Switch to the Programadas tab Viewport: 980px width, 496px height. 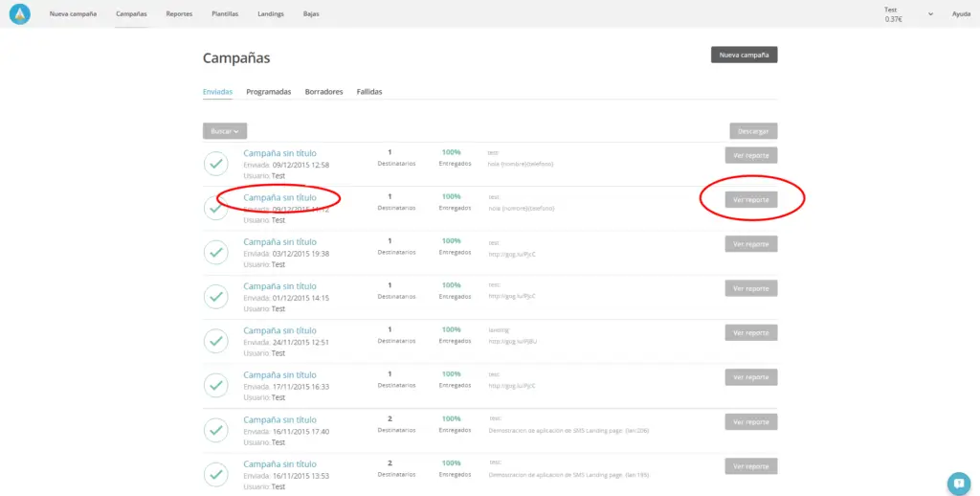click(268, 92)
